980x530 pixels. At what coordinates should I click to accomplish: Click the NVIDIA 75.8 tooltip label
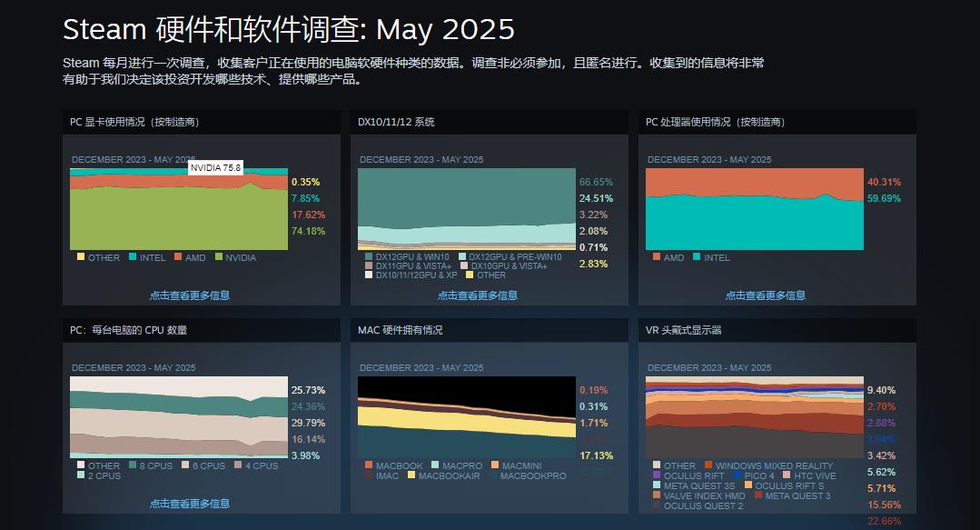coord(215,168)
